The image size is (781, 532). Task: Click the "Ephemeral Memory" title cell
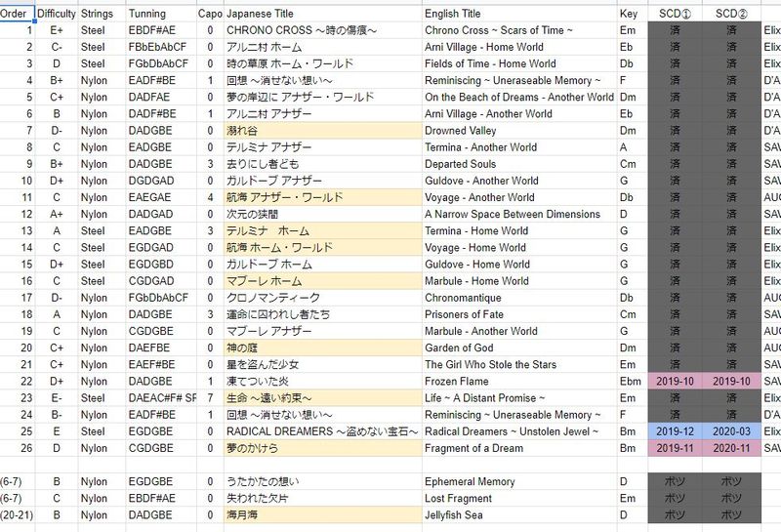coord(471,480)
